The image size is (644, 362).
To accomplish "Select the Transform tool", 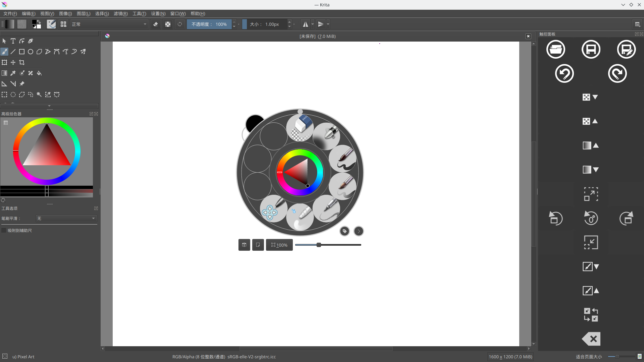I will coord(4,62).
